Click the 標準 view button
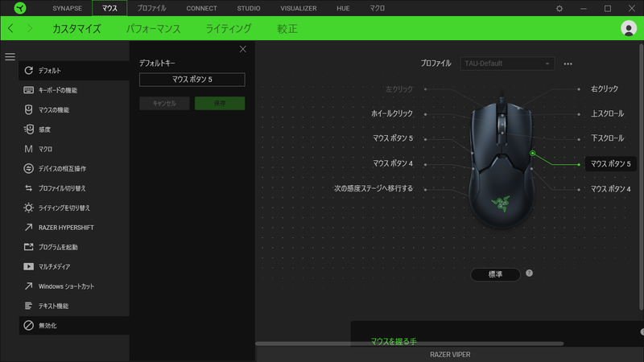The width and height of the screenshot is (644, 362). (495, 274)
